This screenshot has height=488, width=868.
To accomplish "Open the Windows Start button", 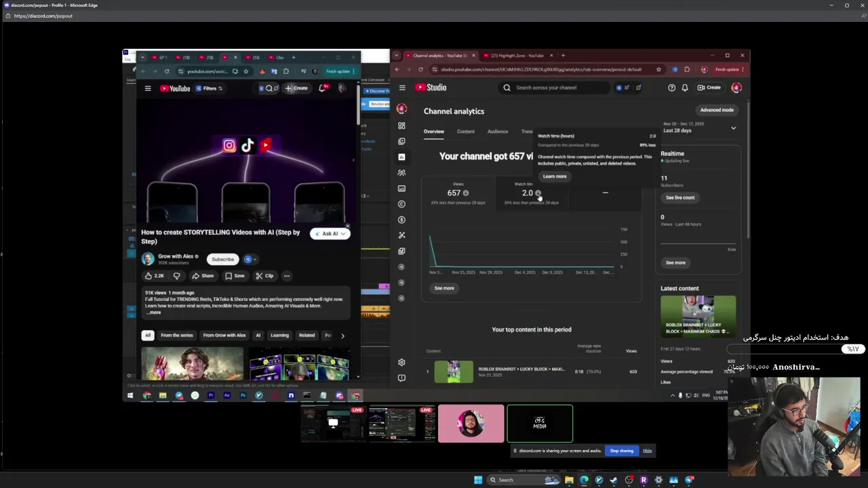I will (478, 480).
